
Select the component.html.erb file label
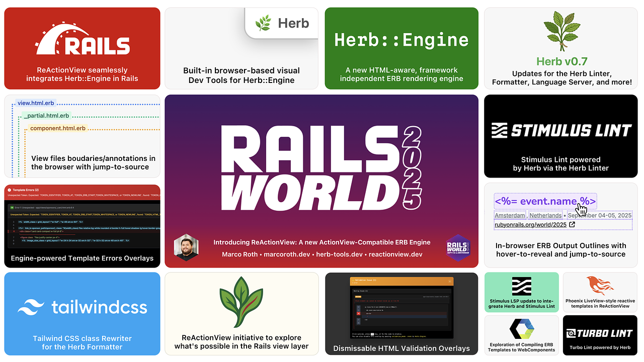[x=58, y=128]
